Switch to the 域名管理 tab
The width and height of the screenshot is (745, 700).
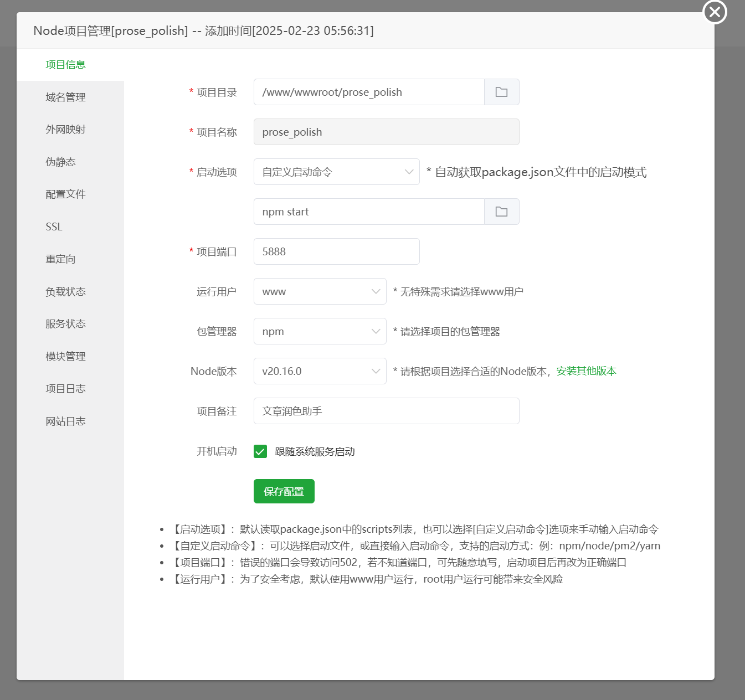[65, 97]
